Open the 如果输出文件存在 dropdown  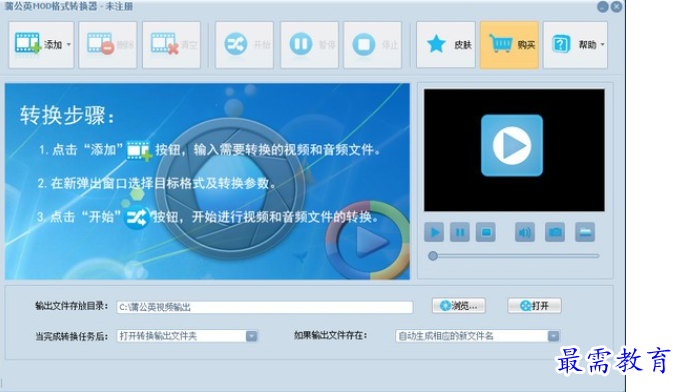[477, 336]
